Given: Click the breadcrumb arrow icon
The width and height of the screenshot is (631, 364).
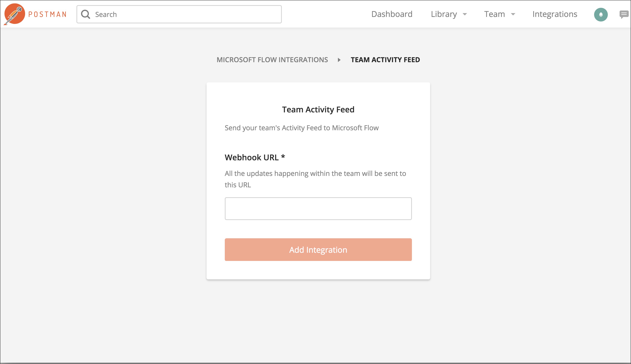Looking at the screenshot, I should pos(339,60).
